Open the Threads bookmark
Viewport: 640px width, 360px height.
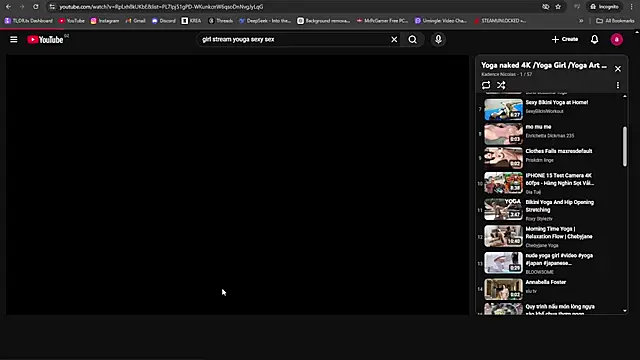tap(220, 21)
